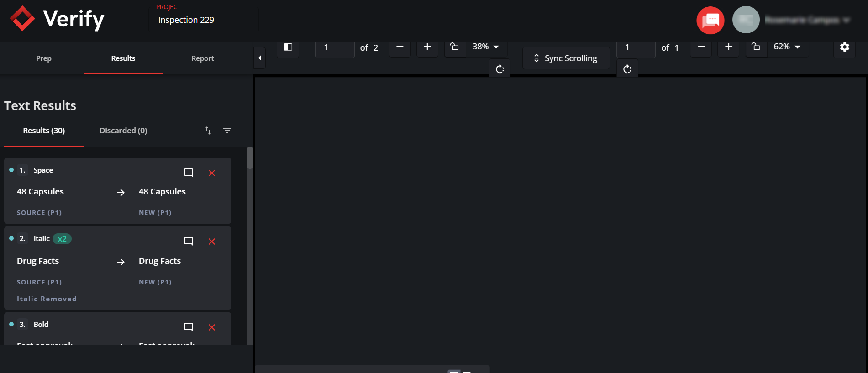Image resolution: width=868 pixels, height=373 pixels.
Task: Switch to the Report tab
Action: point(202,58)
